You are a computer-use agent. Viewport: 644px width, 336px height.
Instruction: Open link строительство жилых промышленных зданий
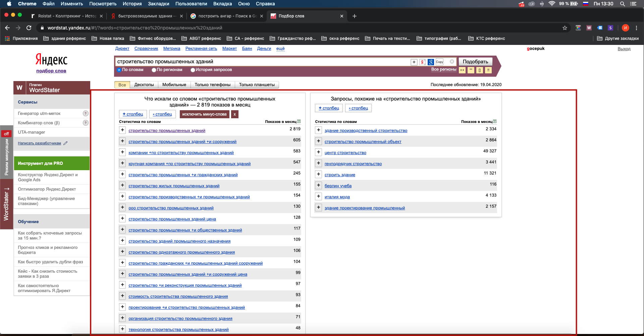pyautogui.click(x=174, y=186)
